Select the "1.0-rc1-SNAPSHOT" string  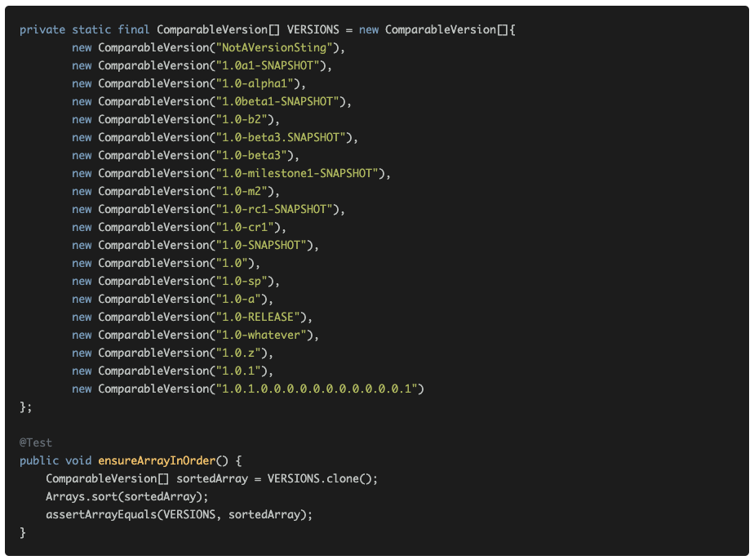coord(274,209)
